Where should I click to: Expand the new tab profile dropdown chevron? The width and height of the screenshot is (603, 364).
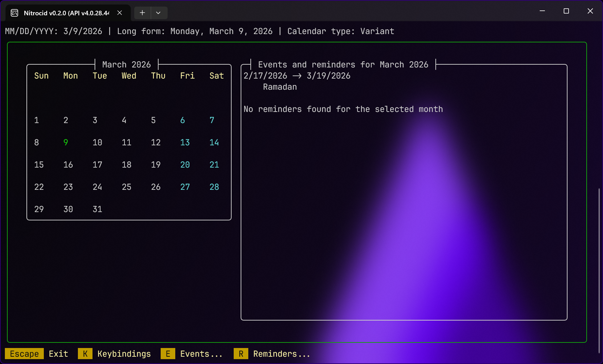point(158,13)
